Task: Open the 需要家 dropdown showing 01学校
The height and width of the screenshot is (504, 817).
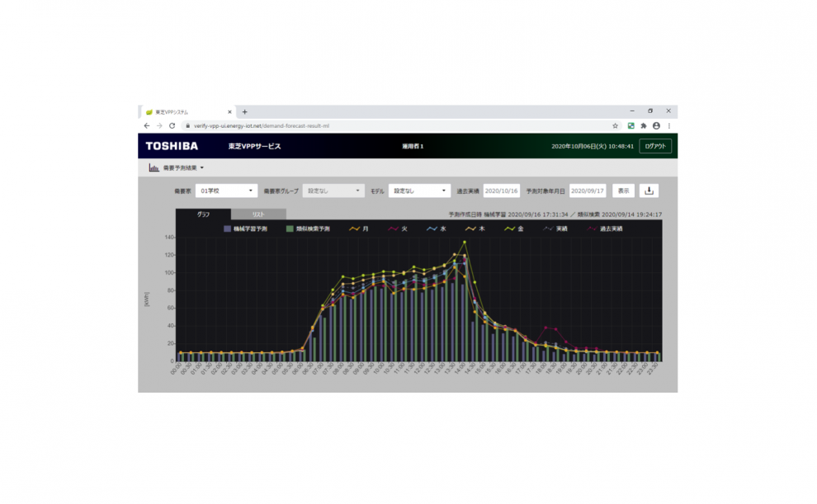Action: (227, 191)
